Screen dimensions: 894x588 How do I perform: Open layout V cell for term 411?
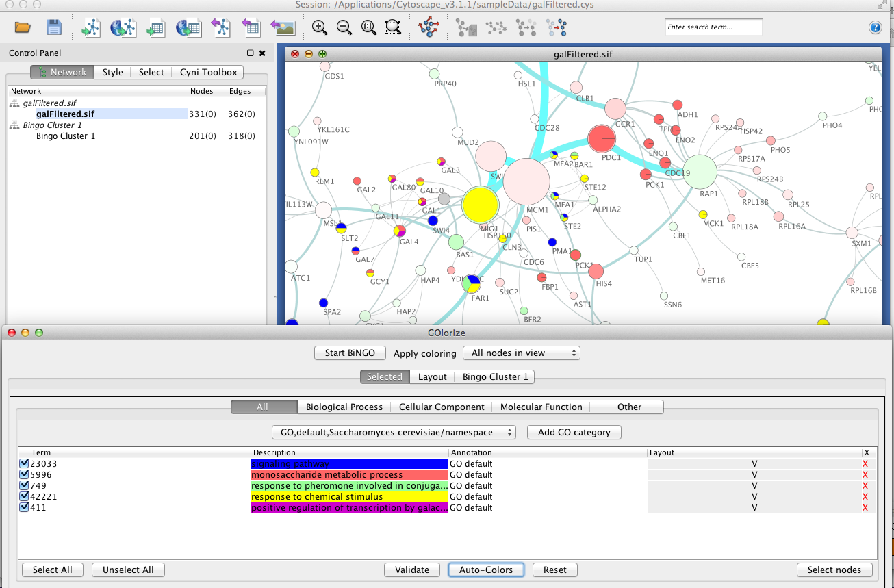point(754,508)
